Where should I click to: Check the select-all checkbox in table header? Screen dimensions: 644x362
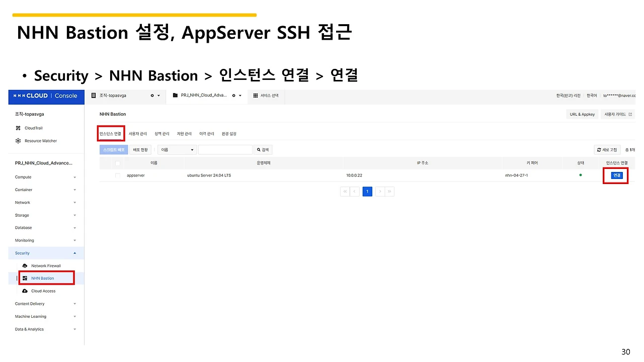coord(118,163)
